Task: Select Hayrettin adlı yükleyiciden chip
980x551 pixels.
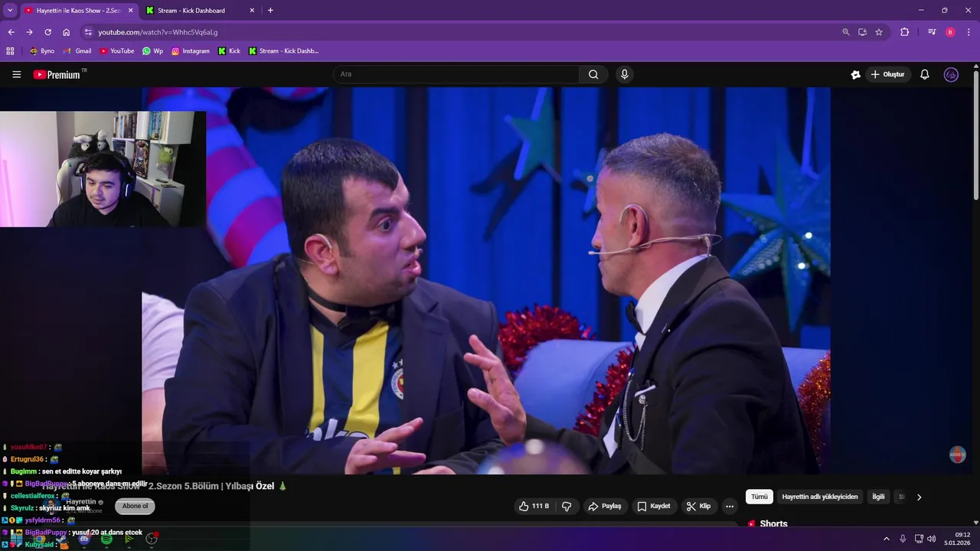Action: [x=820, y=497]
